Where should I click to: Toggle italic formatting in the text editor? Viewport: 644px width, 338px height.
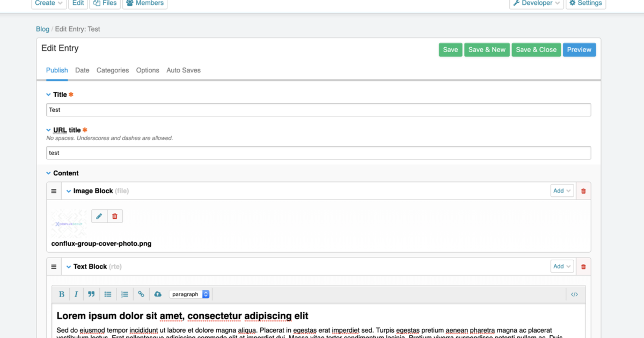[x=76, y=294]
